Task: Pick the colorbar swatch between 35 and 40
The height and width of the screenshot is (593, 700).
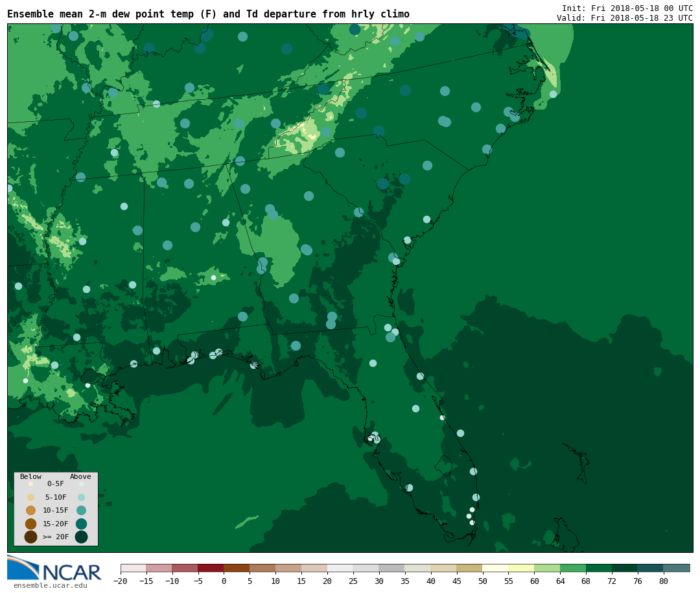Action: [x=418, y=568]
